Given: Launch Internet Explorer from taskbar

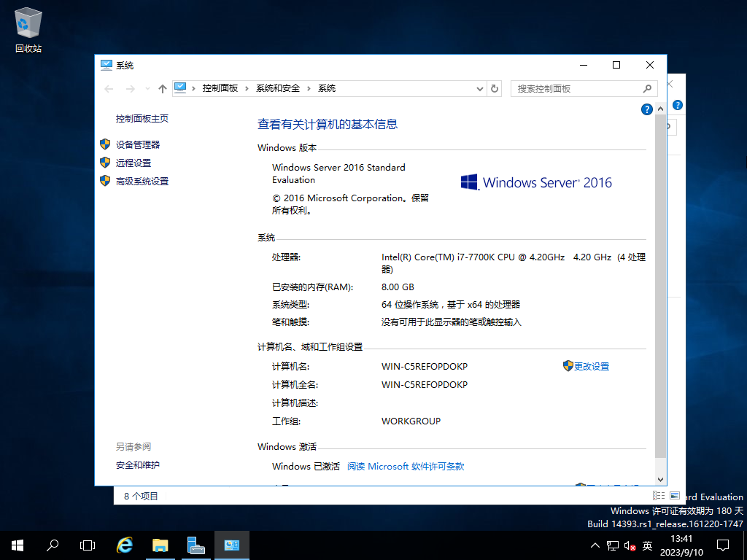Looking at the screenshot, I should tap(125, 545).
